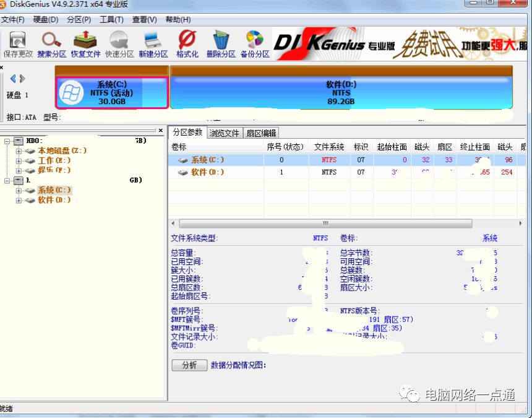Select the 软件(D:) row in partition table
Image resolution: width=532 pixels, height=418 pixels.
pyautogui.click(x=348, y=173)
